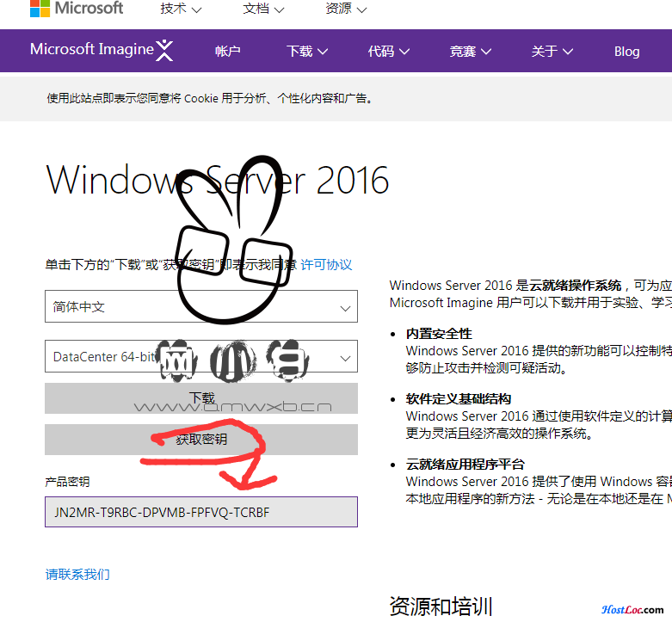Open the 请联系我们 link
Viewport: 672px width, 622px height.
(77, 575)
